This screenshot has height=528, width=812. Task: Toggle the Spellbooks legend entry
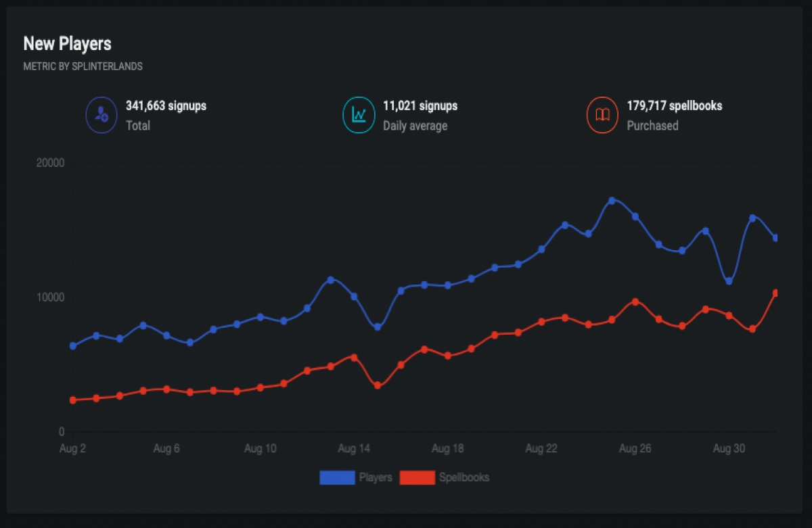tap(445, 477)
